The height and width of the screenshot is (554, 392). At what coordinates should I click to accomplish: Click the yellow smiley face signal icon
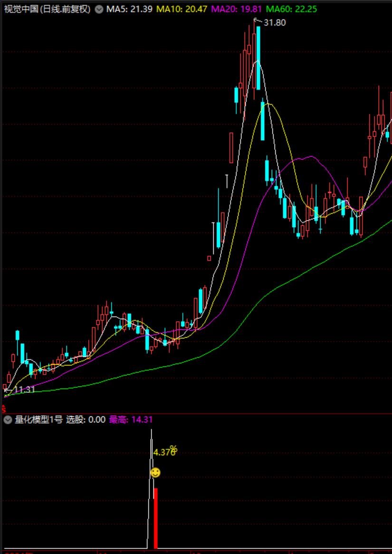click(155, 473)
